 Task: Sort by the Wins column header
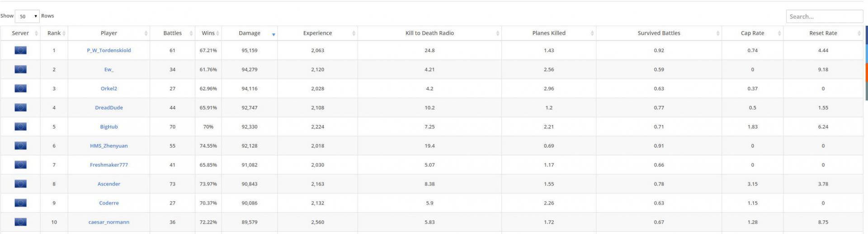click(x=208, y=33)
